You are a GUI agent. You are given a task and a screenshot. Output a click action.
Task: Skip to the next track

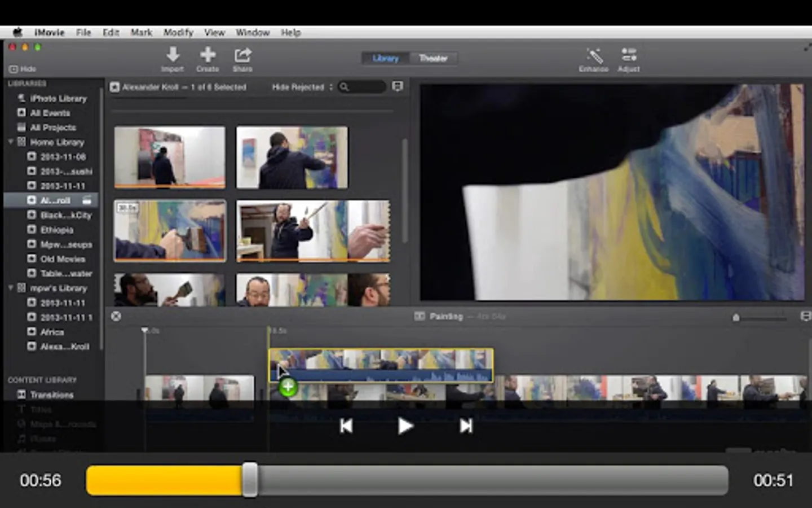point(466,426)
